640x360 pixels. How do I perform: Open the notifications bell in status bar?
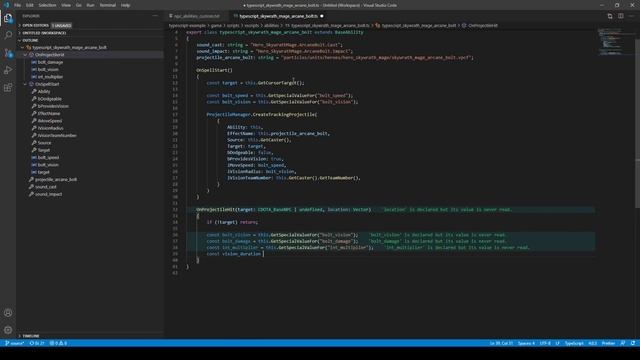[633, 343]
